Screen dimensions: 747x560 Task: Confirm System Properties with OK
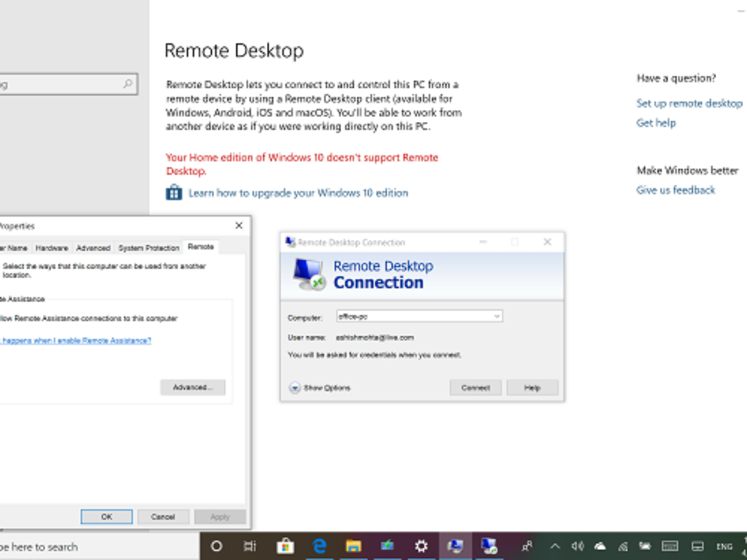[106, 516]
